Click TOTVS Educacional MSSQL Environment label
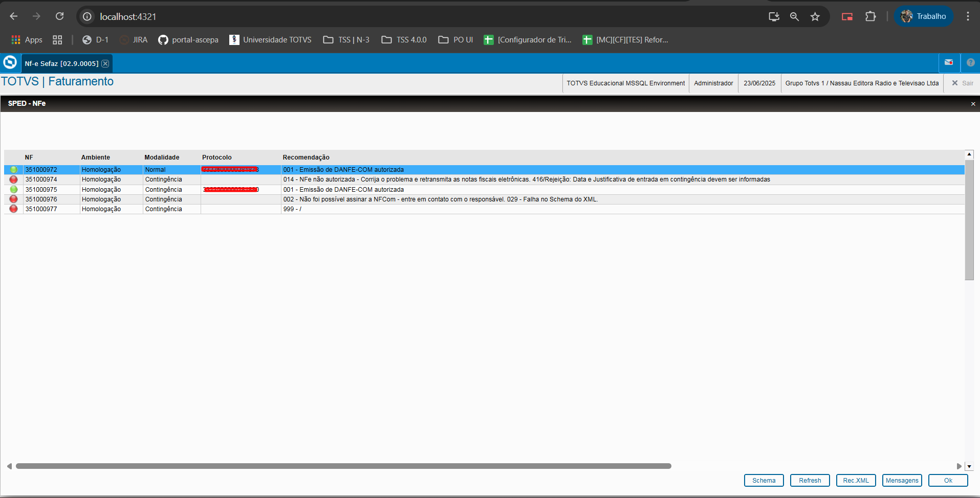This screenshot has width=980, height=498. click(x=625, y=83)
